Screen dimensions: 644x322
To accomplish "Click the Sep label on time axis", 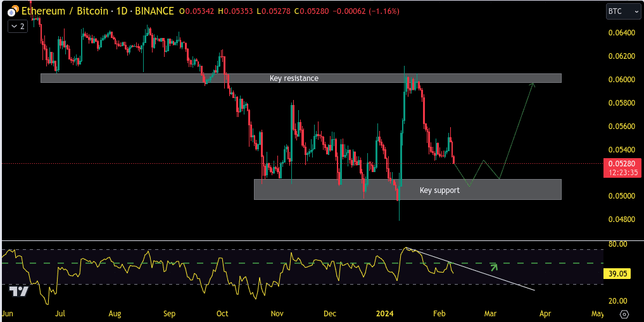I will click(169, 314).
